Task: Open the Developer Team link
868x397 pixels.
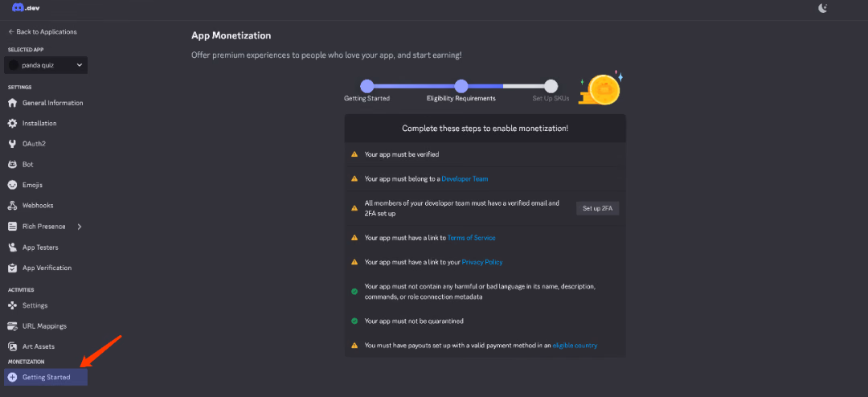Action: tap(465, 179)
